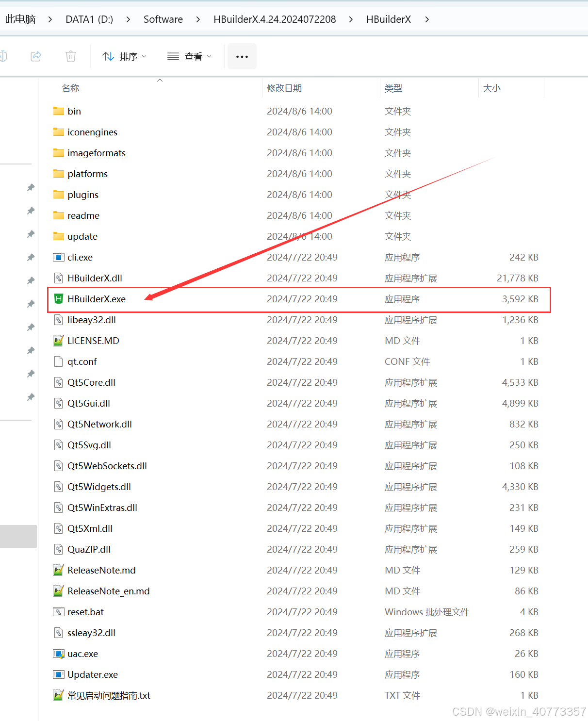The width and height of the screenshot is (588, 721).
Task: Select the Qt5Core.dll file icon
Action: [x=59, y=382]
